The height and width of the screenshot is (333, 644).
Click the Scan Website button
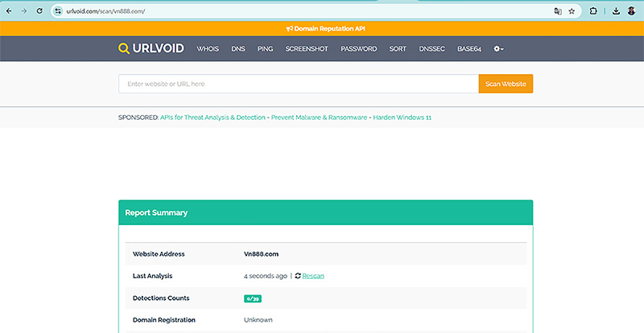pyautogui.click(x=506, y=84)
